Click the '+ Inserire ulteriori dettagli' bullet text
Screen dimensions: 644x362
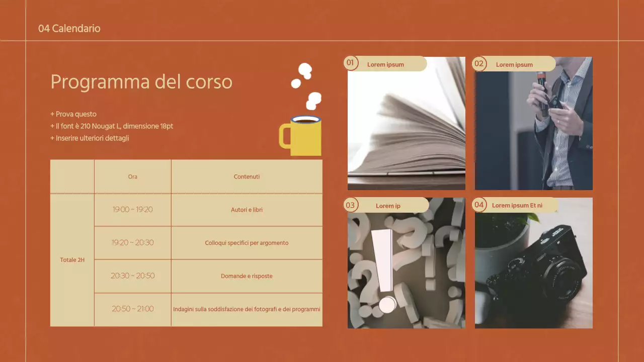[x=89, y=138]
